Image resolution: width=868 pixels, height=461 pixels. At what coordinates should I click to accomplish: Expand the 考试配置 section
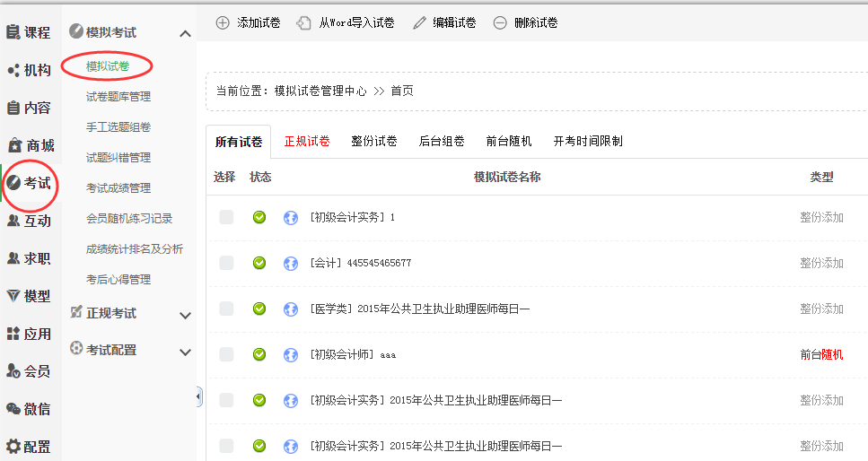point(186,352)
